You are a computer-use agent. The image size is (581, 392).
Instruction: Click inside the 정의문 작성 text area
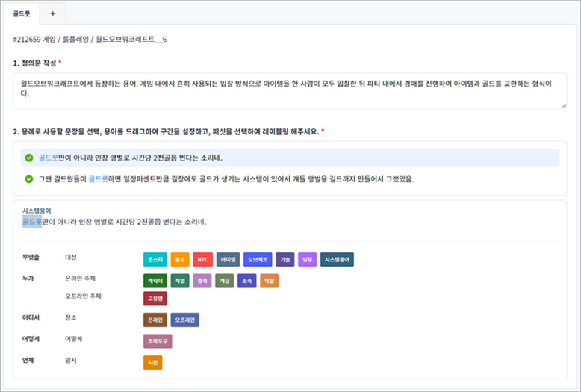290,90
